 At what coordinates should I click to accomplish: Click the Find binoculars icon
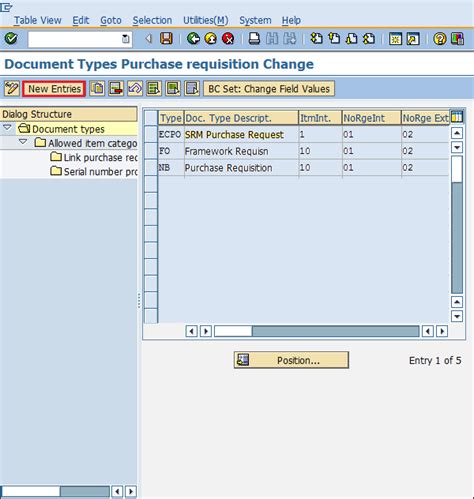[272, 39]
